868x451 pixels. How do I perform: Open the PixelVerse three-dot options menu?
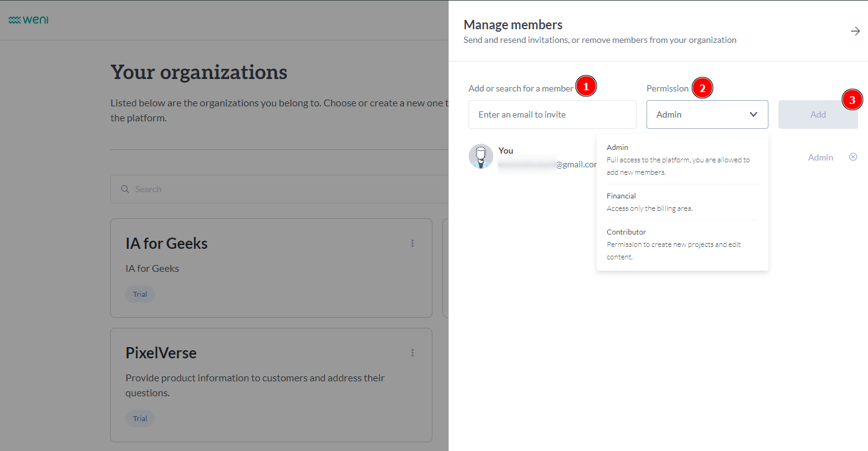[x=412, y=353]
